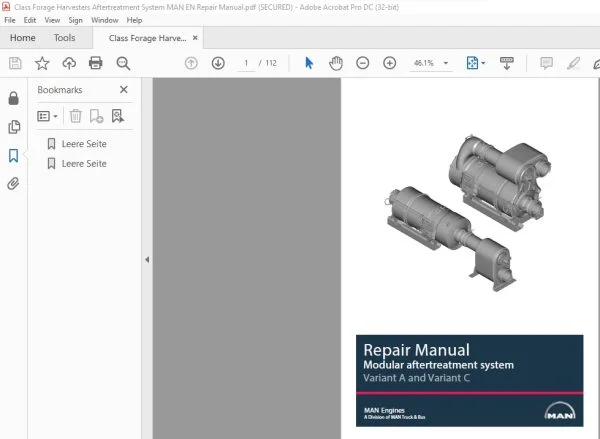Zoom in with the plus button
The height and width of the screenshot is (439, 600).
point(390,63)
